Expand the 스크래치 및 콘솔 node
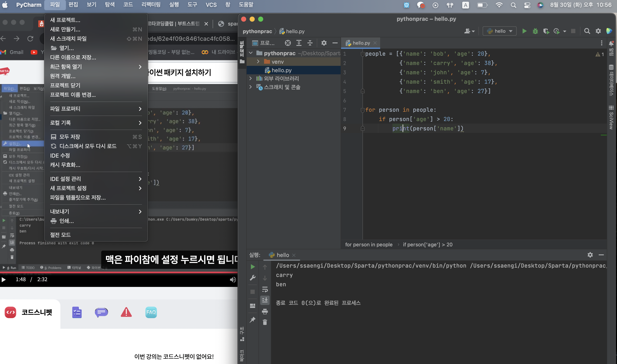 coord(250,87)
